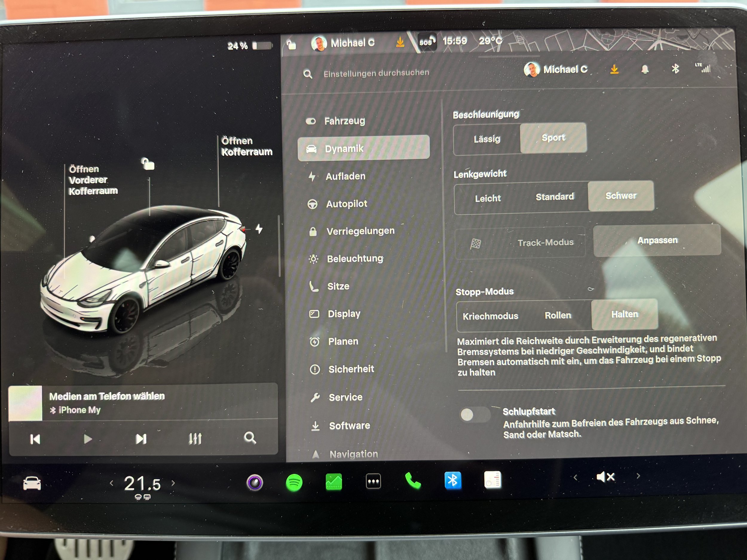Viewport: 747px width, 560px height.
Task: Unmute audio via the muted speaker icon
Action: [x=605, y=477]
